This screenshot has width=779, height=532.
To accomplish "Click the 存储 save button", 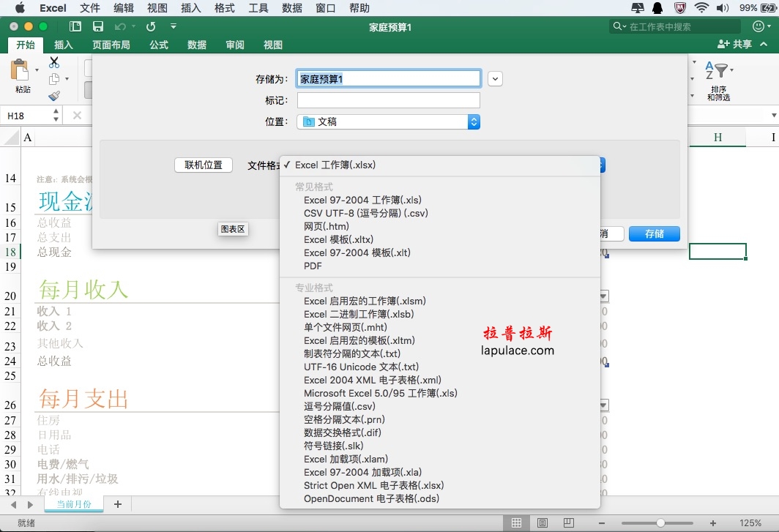I will [655, 234].
